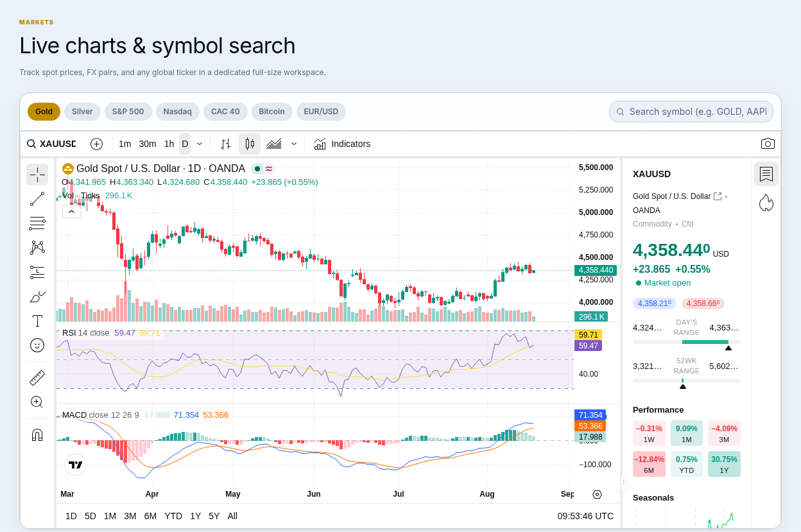801x532 pixels.
Task: Select the CAC 40 chip
Action: pyautogui.click(x=225, y=112)
